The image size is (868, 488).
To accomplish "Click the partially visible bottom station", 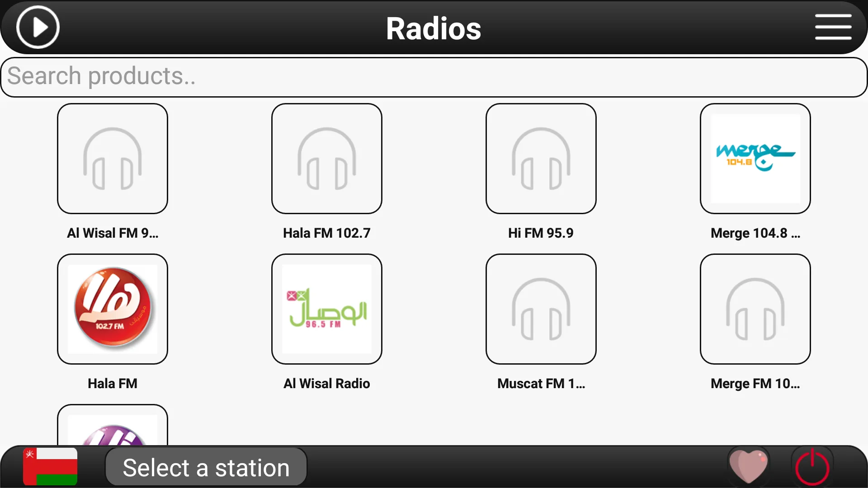I will click(113, 429).
